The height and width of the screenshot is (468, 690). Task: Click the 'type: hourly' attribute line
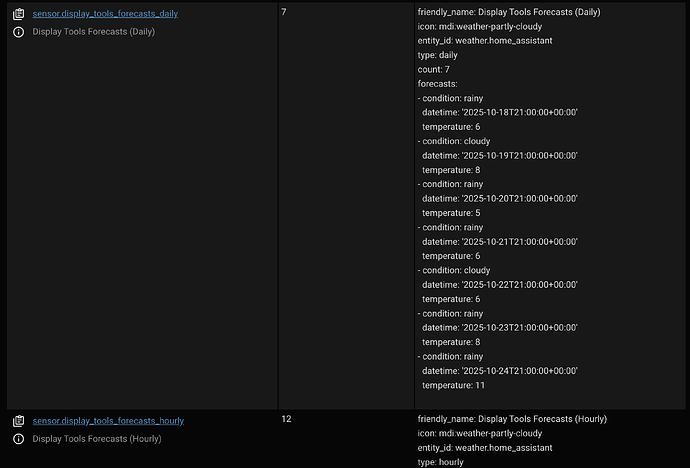coord(439,462)
